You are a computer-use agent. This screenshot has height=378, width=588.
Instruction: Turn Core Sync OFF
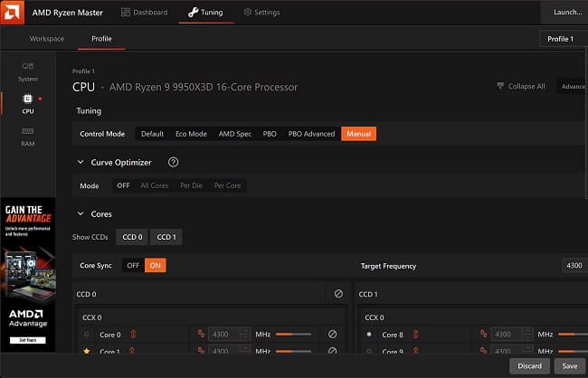click(133, 266)
